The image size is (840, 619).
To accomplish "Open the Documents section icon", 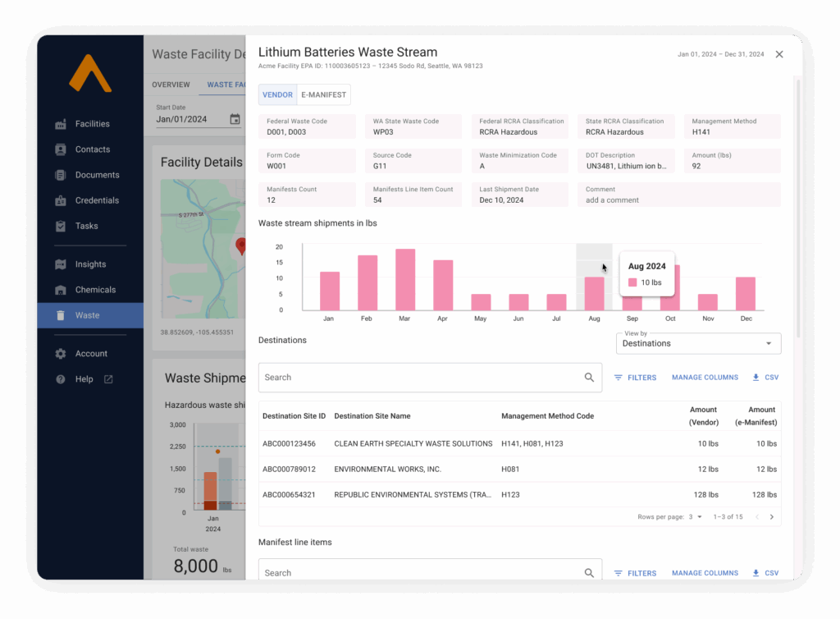I will [x=61, y=175].
